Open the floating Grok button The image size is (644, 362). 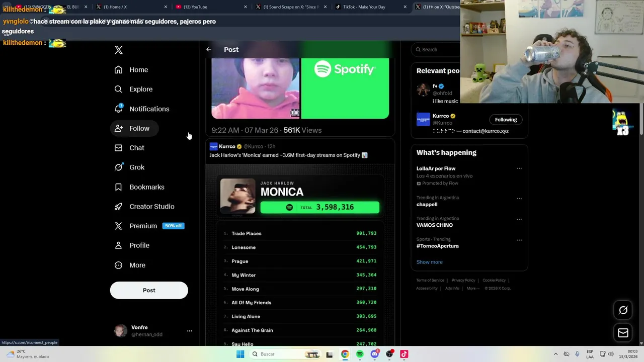(623, 310)
